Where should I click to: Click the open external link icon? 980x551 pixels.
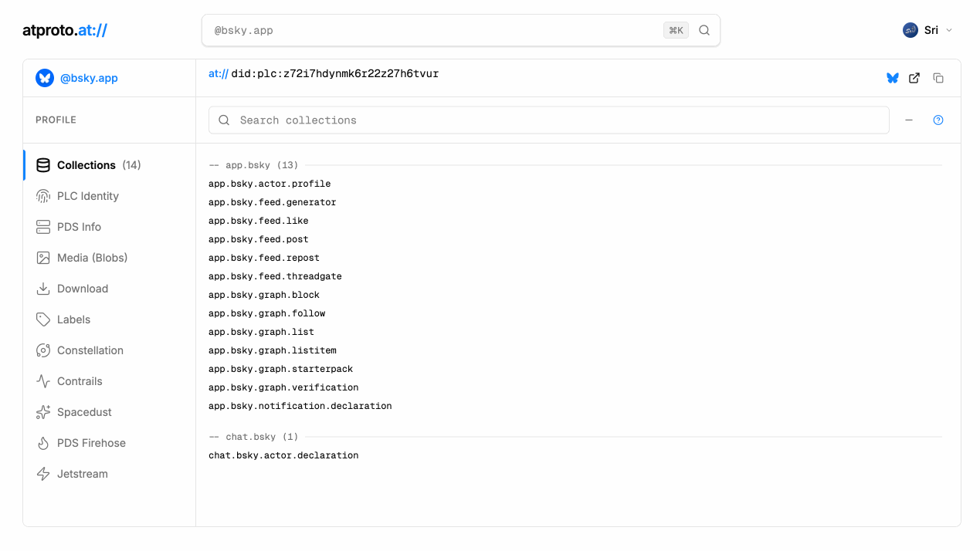914,78
